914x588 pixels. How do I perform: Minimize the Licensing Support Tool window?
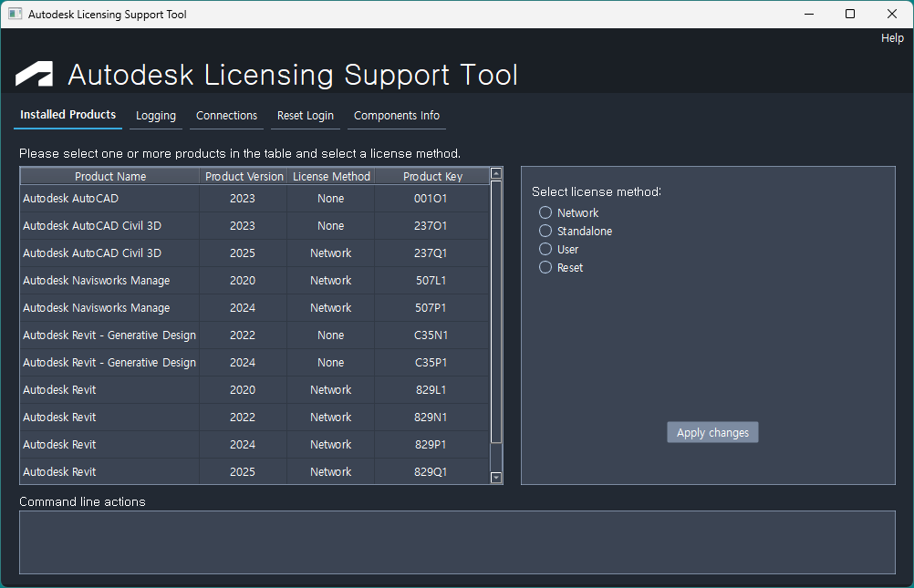(x=809, y=14)
